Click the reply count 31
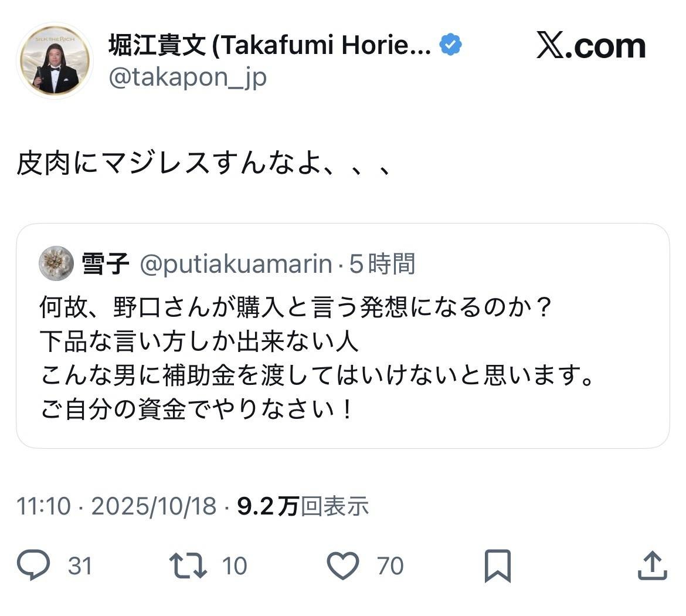 pos(80,566)
